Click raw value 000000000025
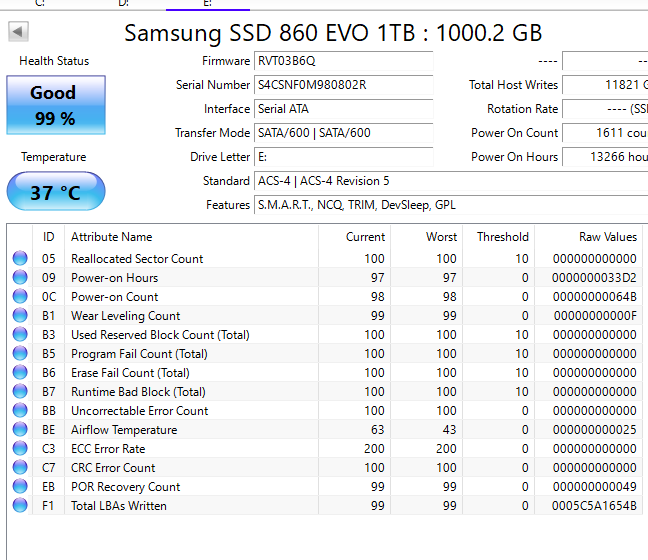 click(594, 430)
